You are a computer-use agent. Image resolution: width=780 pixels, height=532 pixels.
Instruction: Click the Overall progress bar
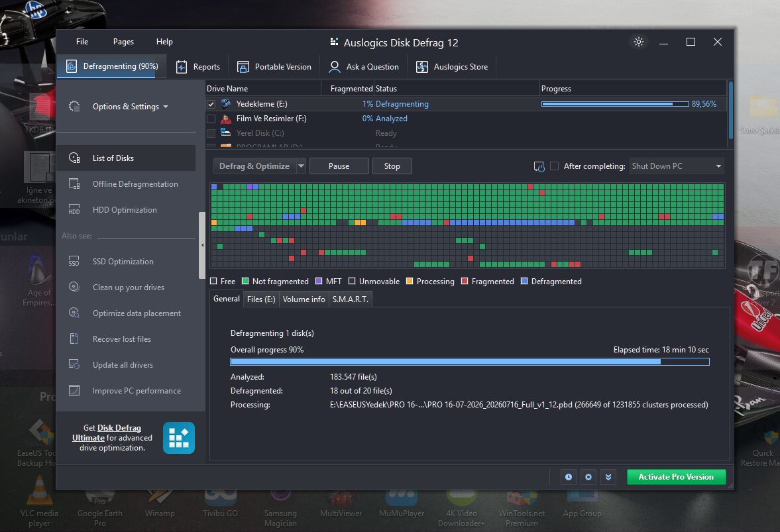point(470,362)
